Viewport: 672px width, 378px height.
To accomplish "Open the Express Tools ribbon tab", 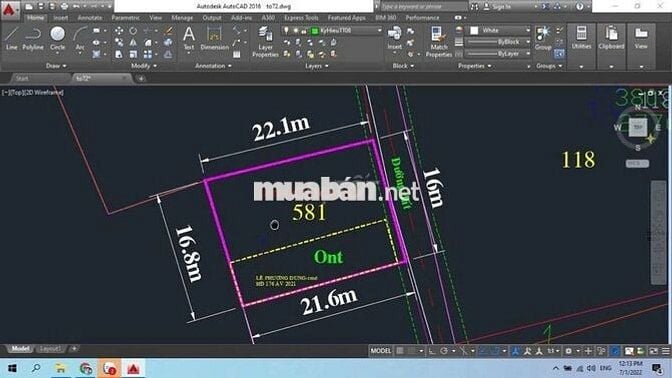I will (301, 18).
